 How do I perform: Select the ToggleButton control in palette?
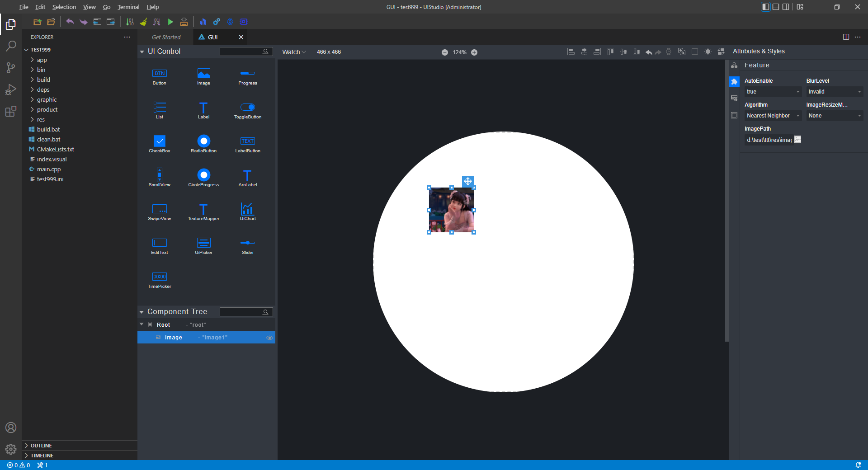click(x=247, y=108)
